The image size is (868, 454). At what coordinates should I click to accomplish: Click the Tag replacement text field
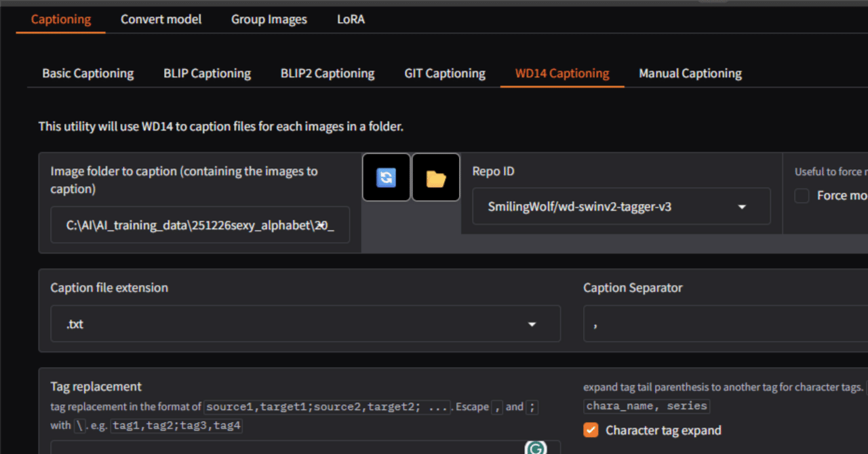coord(285,447)
